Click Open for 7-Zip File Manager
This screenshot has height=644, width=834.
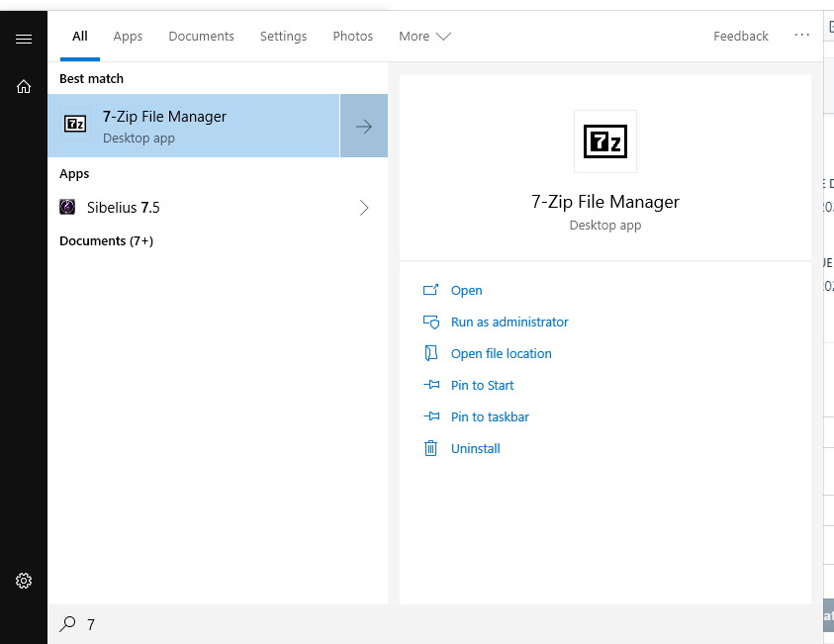click(x=466, y=291)
